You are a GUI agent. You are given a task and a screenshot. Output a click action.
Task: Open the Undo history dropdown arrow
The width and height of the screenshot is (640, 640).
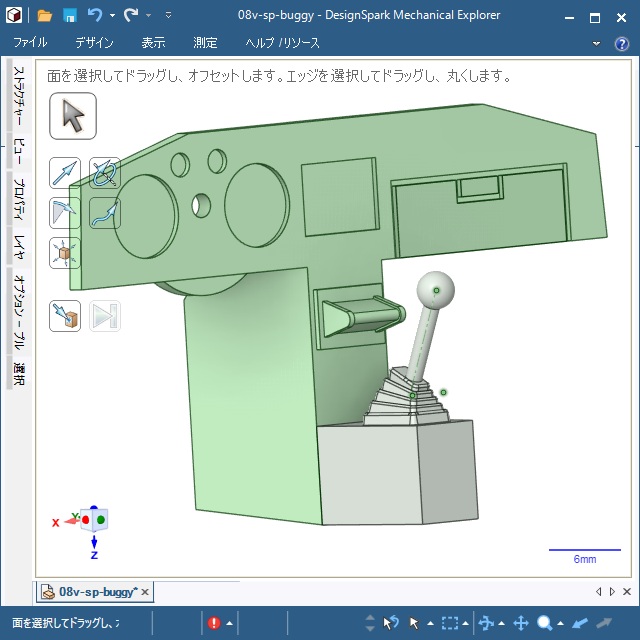(x=112, y=16)
